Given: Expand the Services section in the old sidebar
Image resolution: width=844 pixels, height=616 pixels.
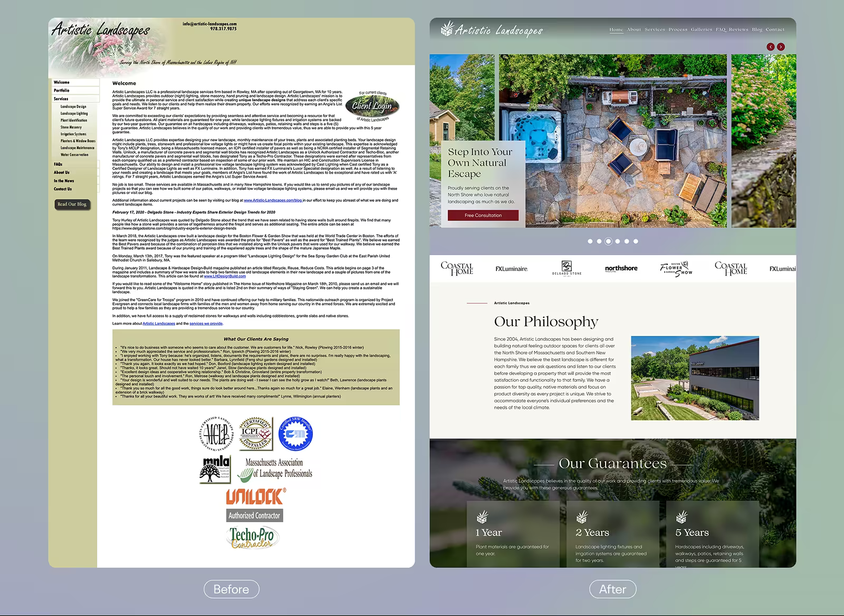Looking at the screenshot, I should coord(75,99).
